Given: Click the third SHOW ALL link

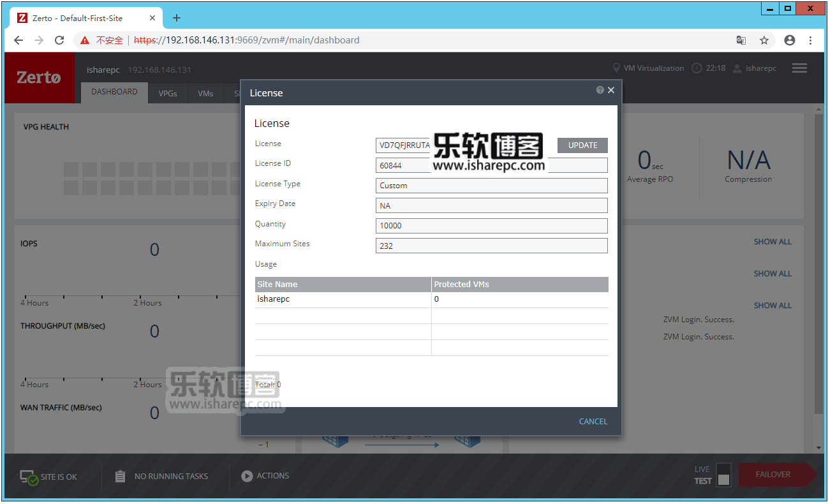Looking at the screenshot, I should click(773, 306).
